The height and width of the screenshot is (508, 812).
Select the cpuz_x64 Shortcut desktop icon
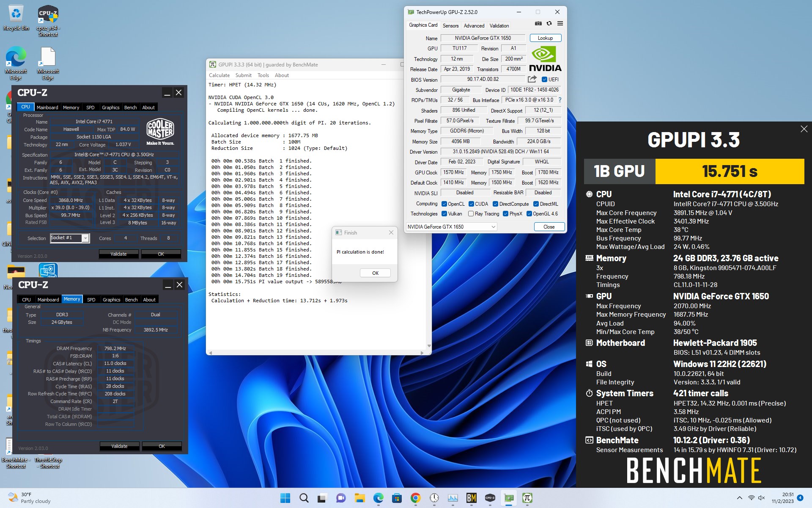pyautogui.click(x=48, y=21)
